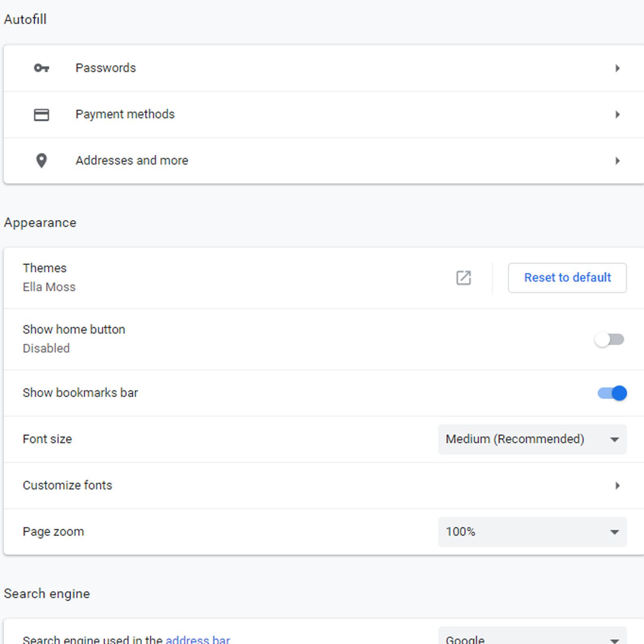Open the Addresses and more label

(x=132, y=161)
